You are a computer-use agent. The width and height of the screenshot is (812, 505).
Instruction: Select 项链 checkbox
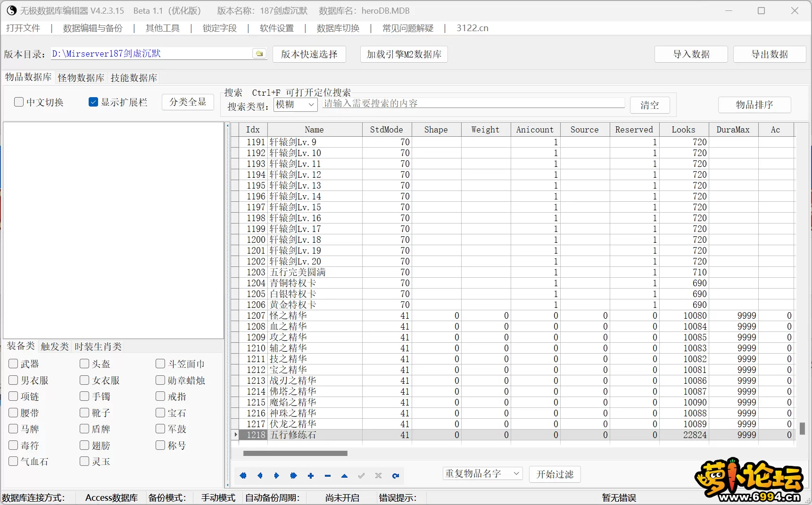coord(13,396)
